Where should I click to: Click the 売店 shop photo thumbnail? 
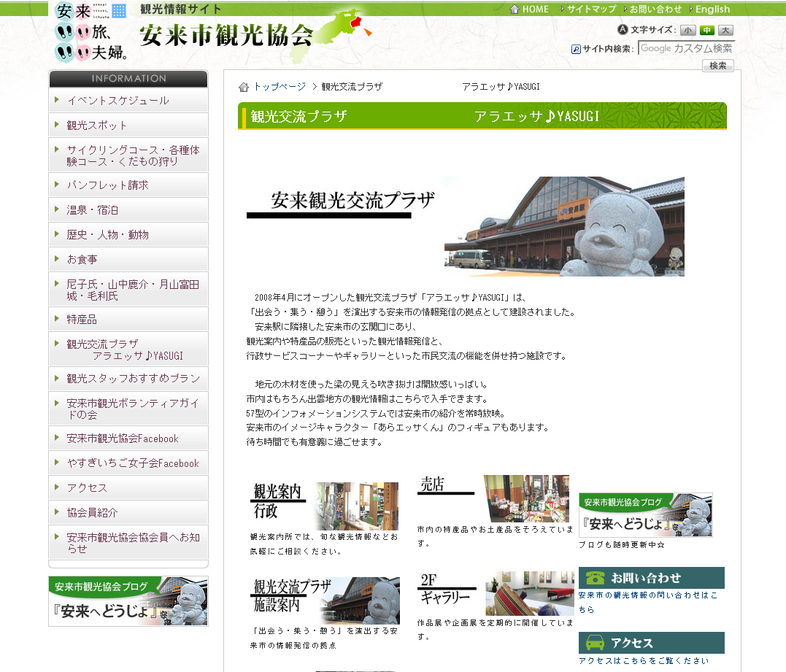click(x=526, y=498)
